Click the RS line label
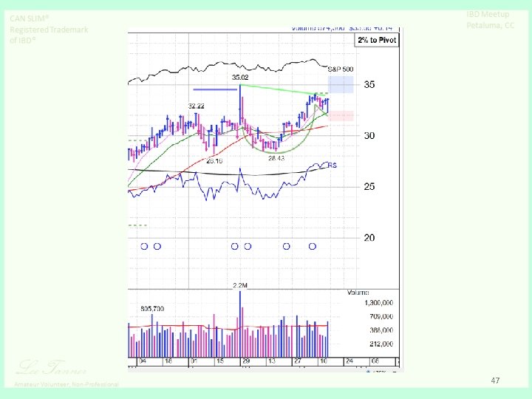The height and width of the screenshot is (399, 532). pyautogui.click(x=332, y=166)
